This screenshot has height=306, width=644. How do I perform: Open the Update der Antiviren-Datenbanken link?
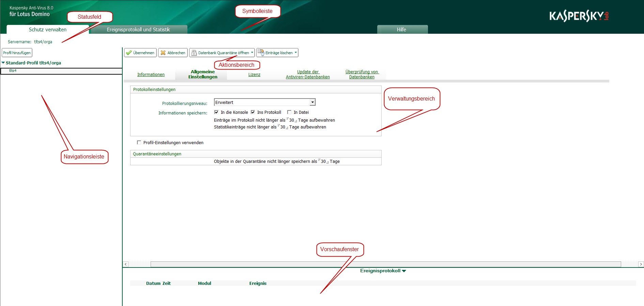pyautogui.click(x=308, y=74)
